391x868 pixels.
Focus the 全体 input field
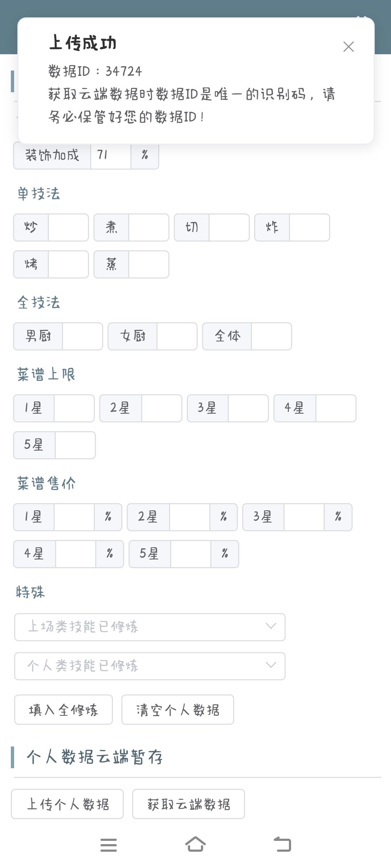coord(272,336)
